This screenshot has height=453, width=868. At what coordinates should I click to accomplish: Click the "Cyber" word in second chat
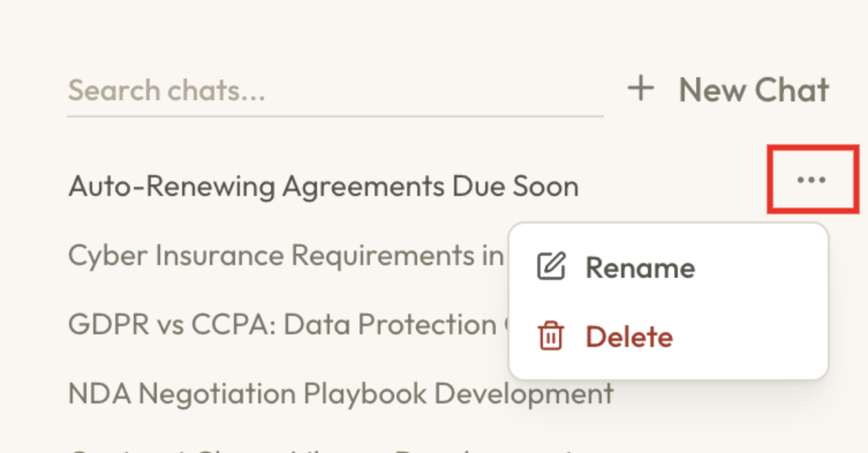107,255
